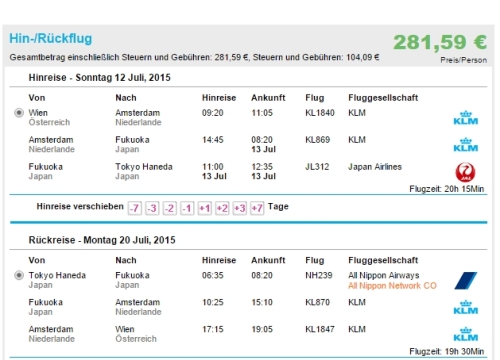Click the Japan Airlines logo for JL312
500x360 pixels.
465,172
